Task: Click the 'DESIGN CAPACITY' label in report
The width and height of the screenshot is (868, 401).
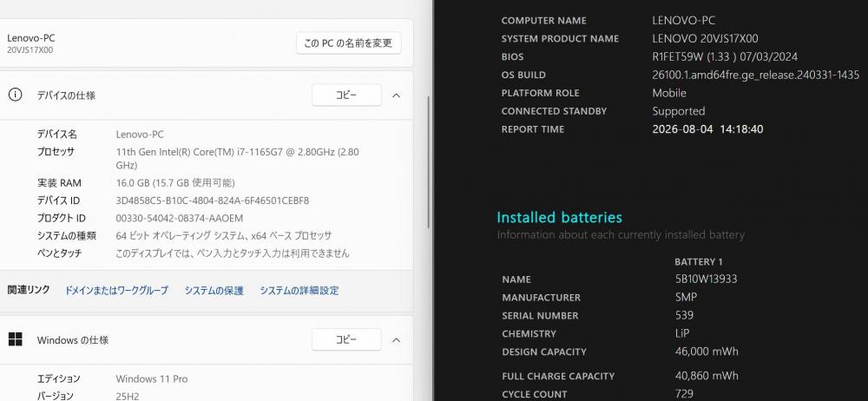Action: (x=544, y=352)
